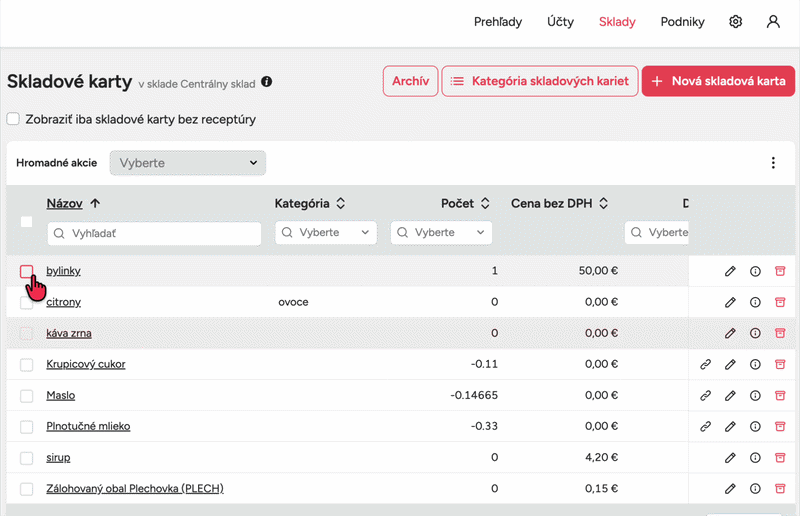
Task: Show info for sirup row
Action: 755,457
